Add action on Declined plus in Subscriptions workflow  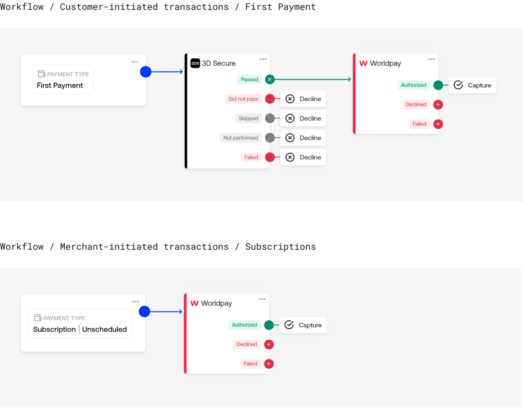pos(269,344)
